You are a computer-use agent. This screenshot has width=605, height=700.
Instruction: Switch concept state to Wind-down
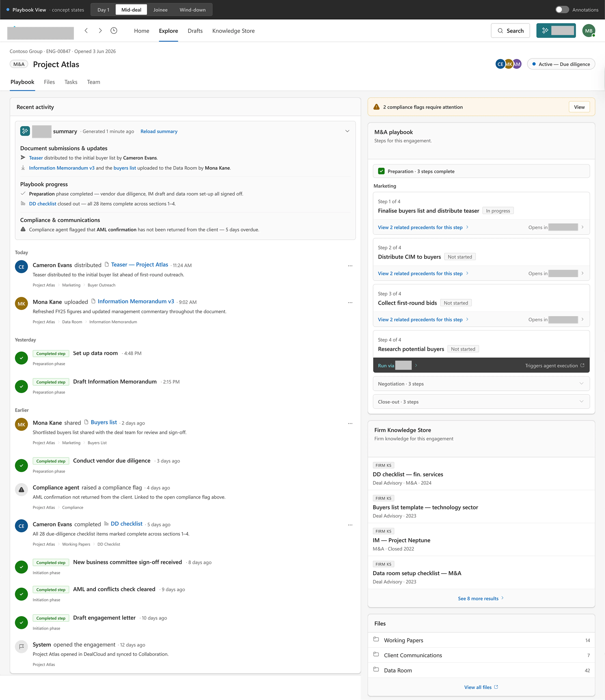coord(192,10)
